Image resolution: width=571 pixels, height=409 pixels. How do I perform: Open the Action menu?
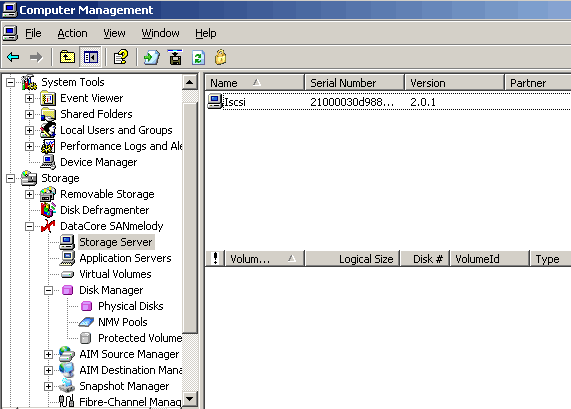pyautogui.click(x=72, y=34)
